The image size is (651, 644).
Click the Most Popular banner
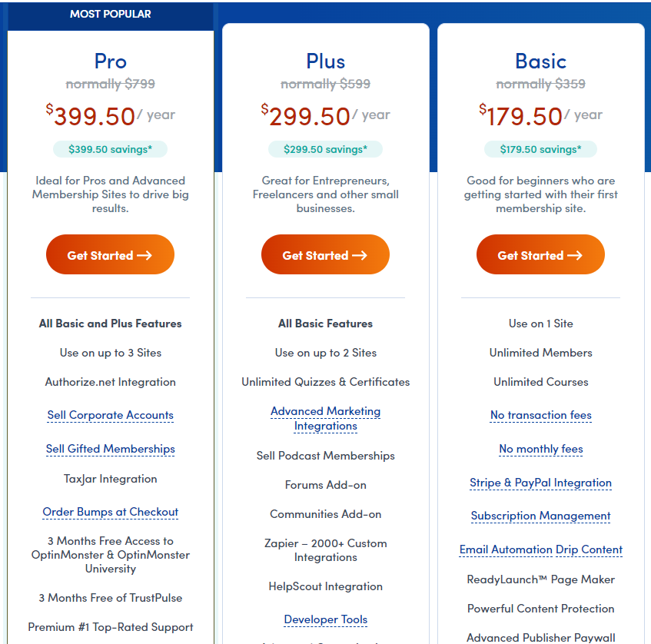click(111, 14)
